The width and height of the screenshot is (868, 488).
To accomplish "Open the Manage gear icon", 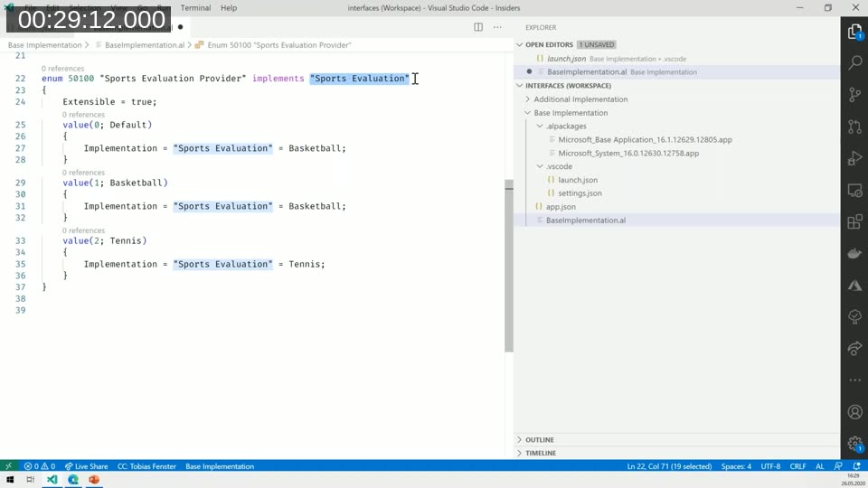I will click(854, 443).
